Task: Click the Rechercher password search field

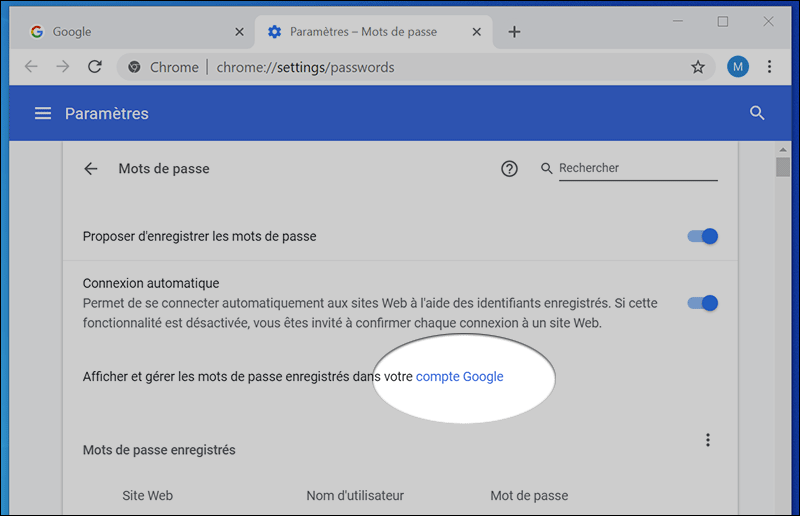Action: click(637, 169)
